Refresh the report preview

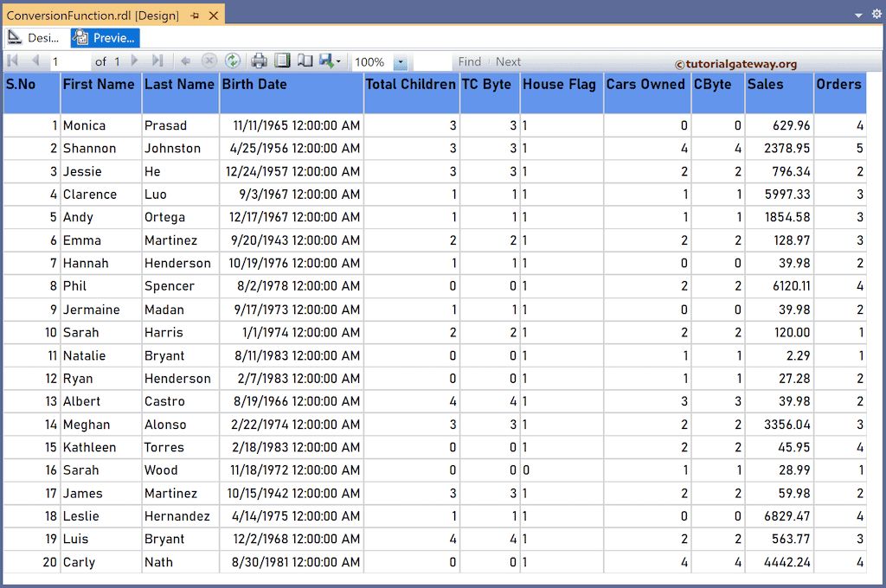click(x=232, y=61)
